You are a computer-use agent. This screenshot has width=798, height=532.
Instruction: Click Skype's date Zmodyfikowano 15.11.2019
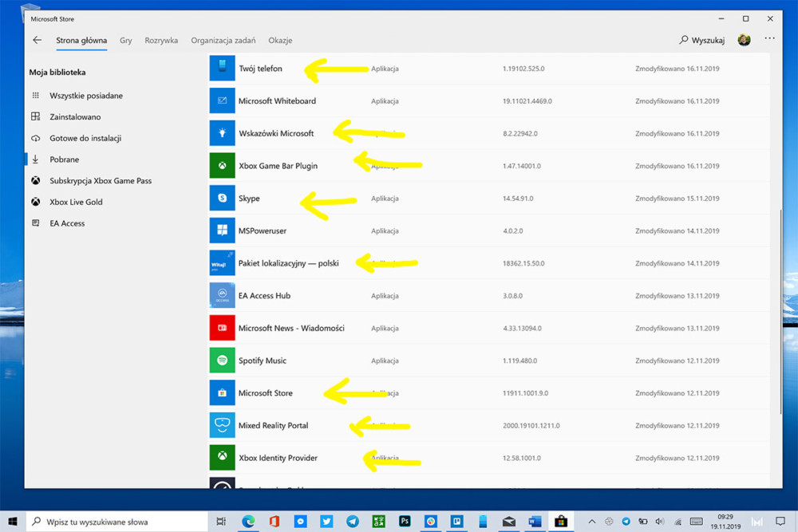pyautogui.click(x=678, y=199)
